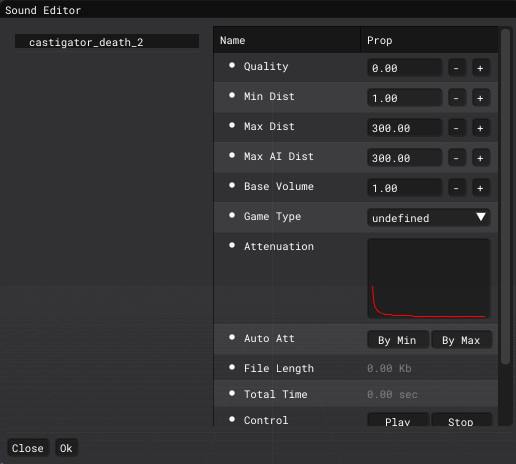Click the plus button for Min Dist
Image resolution: width=516 pixels, height=464 pixels.
point(481,98)
